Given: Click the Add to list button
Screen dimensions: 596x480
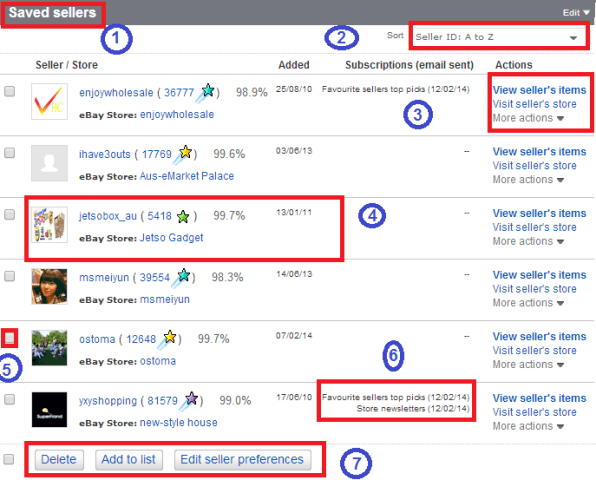Looking at the screenshot, I should tap(128, 459).
